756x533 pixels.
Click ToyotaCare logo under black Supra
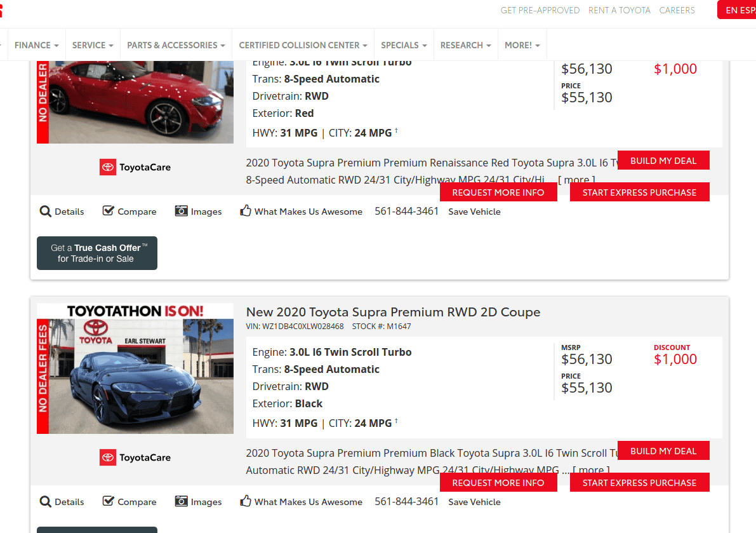click(x=135, y=458)
